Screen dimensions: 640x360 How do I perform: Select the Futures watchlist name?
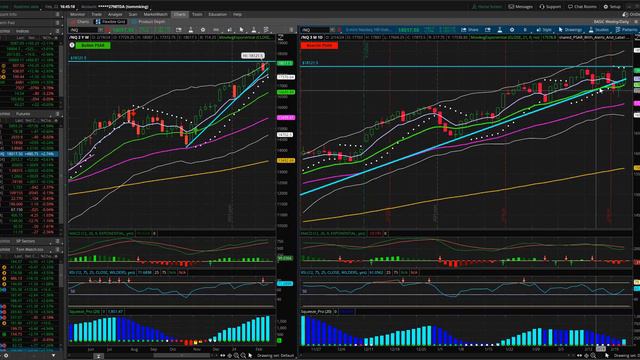pos(23,114)
